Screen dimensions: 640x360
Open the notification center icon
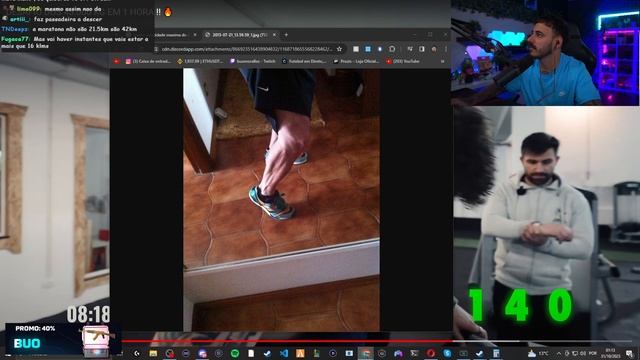[629, 353]
